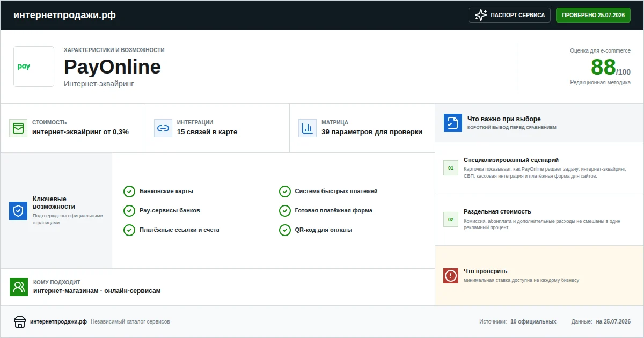Click the 10 официальных sources value

pyautogui.click(x=533, y=321)
